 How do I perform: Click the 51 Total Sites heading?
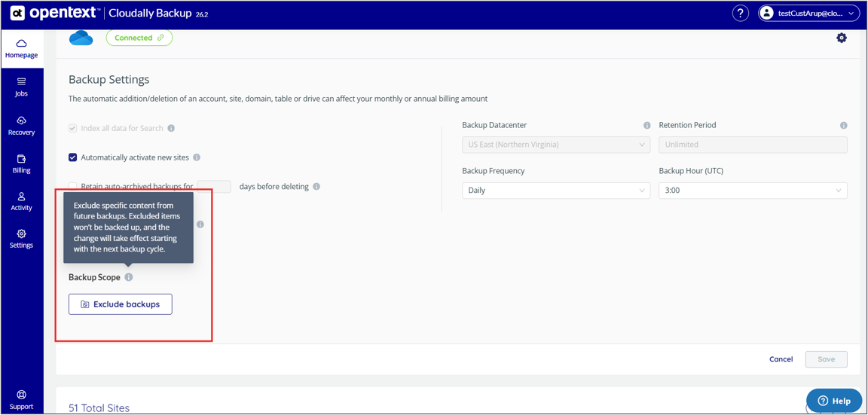99,407
